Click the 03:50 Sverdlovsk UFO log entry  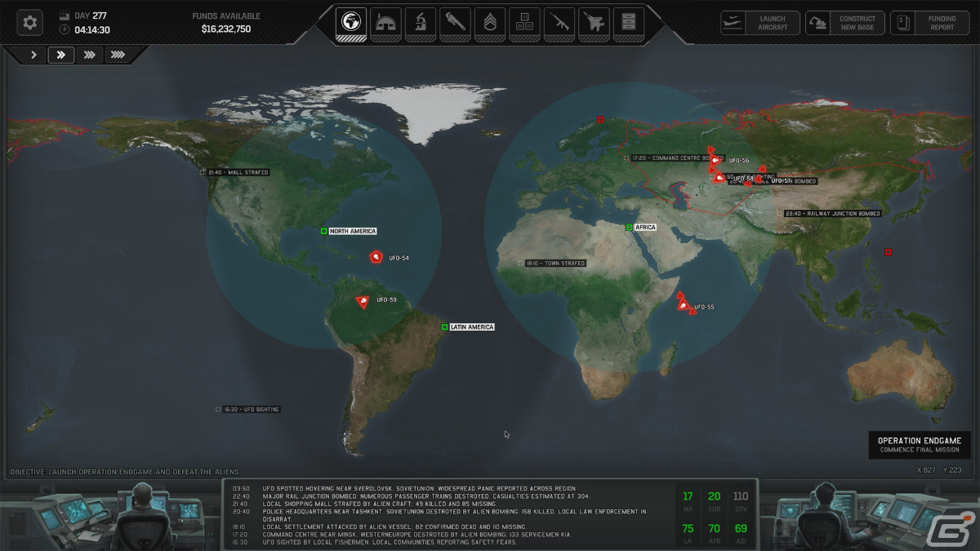pos(405,487)
